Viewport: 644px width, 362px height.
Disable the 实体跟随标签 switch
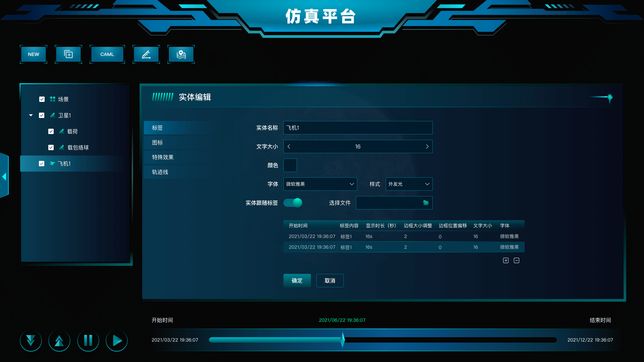click(293, 203)
